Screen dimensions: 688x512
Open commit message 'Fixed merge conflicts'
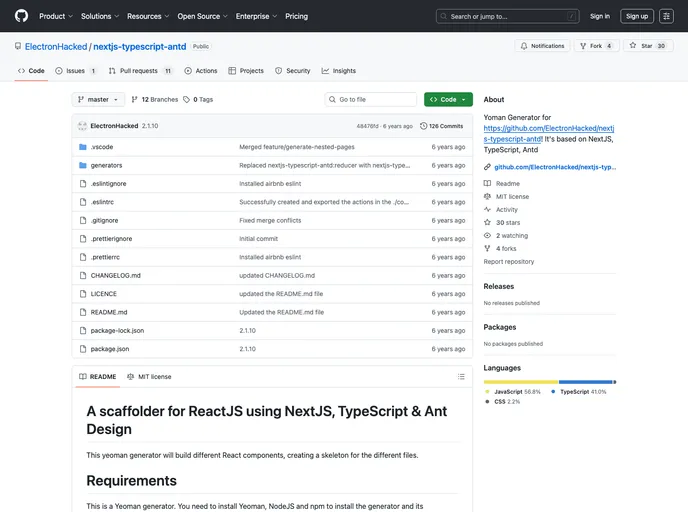[270, 220]
